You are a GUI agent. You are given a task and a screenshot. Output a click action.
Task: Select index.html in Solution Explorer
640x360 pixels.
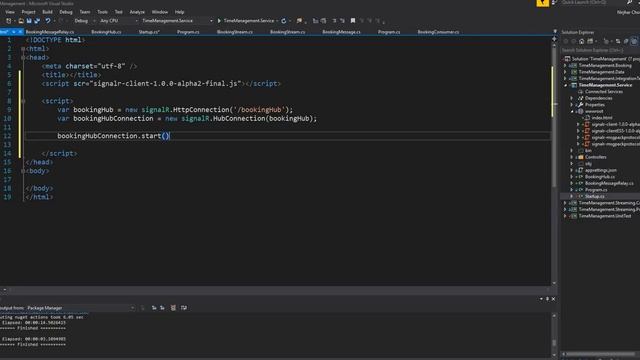[602, 118]
